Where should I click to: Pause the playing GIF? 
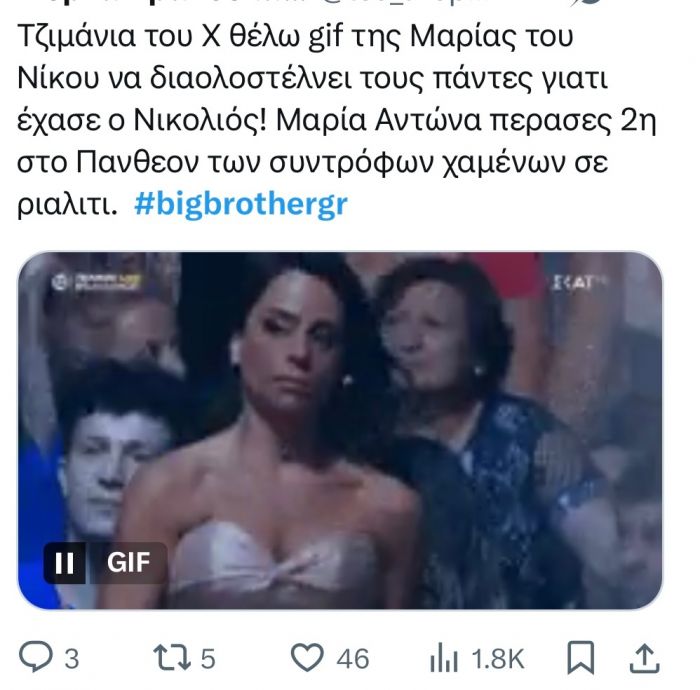click(x=65, y=563)
